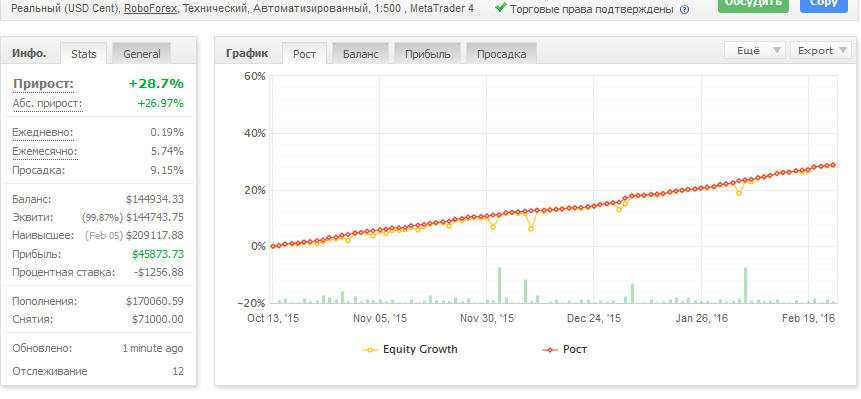Select the Просадка chart tab
Viewport: 861px width, 399px height.
tap(501, 53)
